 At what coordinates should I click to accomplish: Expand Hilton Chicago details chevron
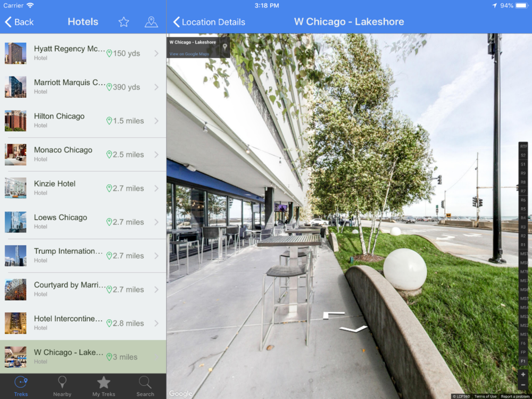[x=156, y=121]
